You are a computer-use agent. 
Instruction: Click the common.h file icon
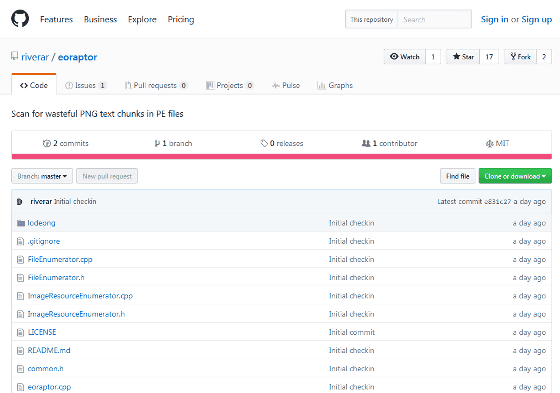pyautogui.click(x=20, y=369)
